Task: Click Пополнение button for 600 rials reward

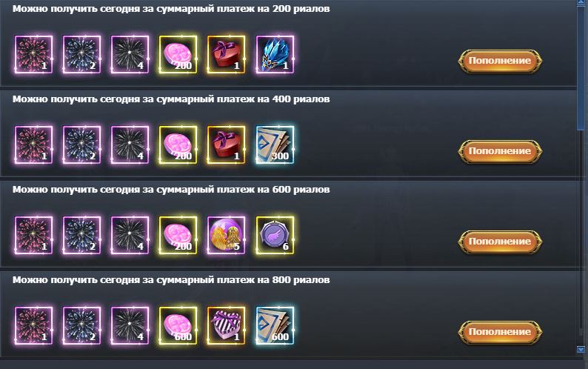Action: pyautogui.click(x=500, y=242)
